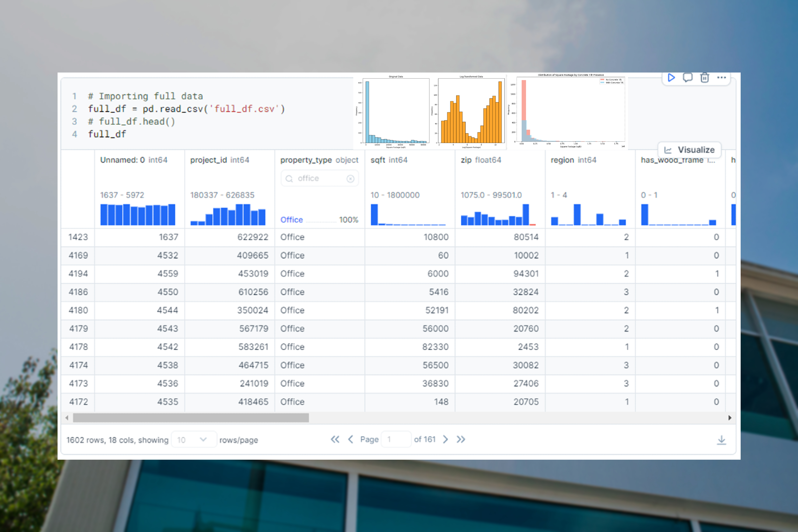This screenshot has width=798, height=532.
Task: Click the sqft column header
Action: tap(378, 160)
